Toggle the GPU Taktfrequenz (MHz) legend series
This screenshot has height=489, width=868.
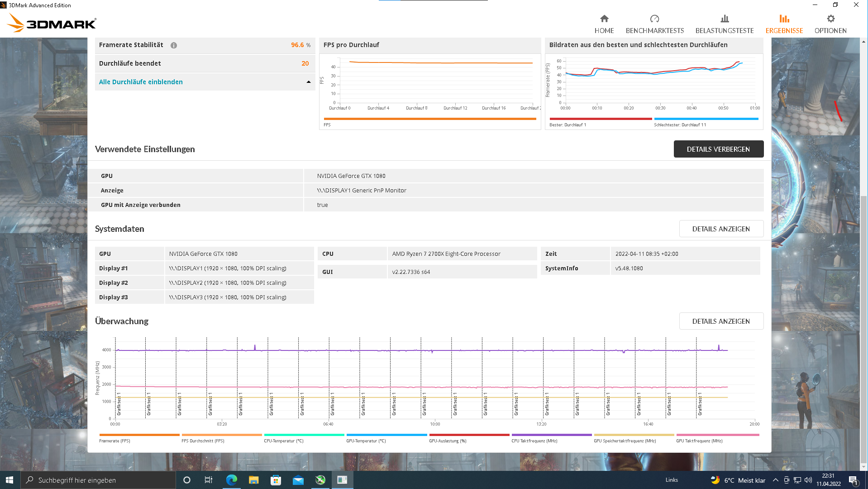718,438
